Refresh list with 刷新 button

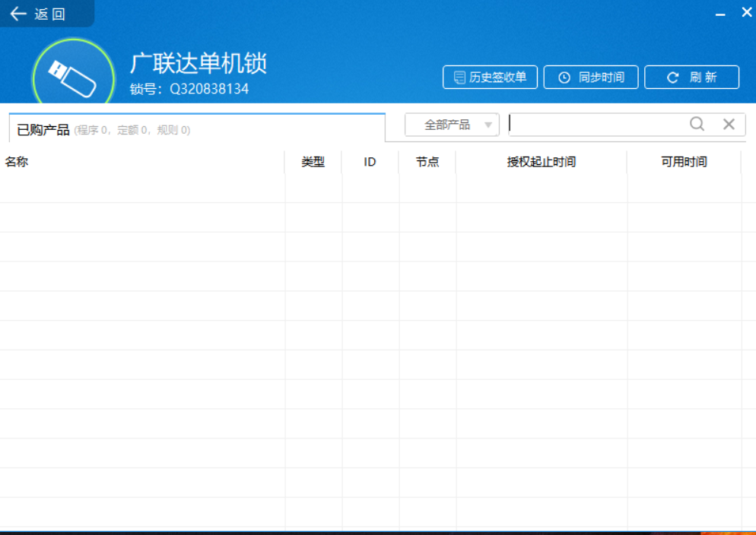(691, 77)
